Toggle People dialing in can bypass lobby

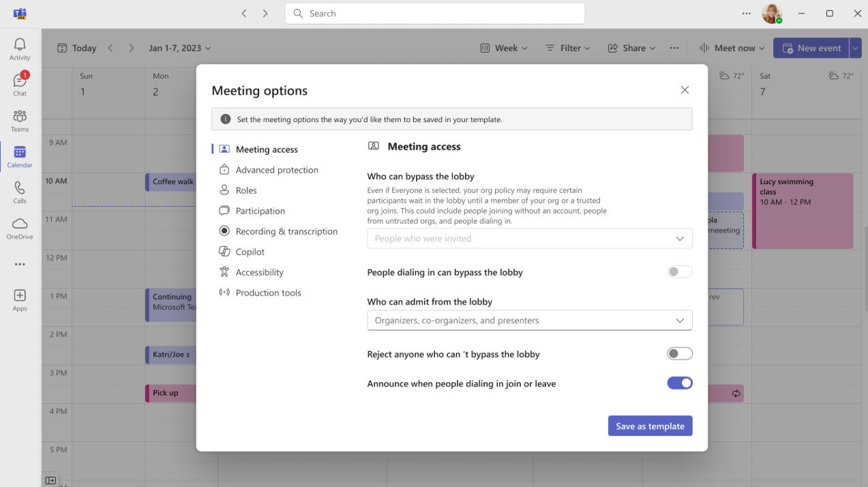coord(680,272)
